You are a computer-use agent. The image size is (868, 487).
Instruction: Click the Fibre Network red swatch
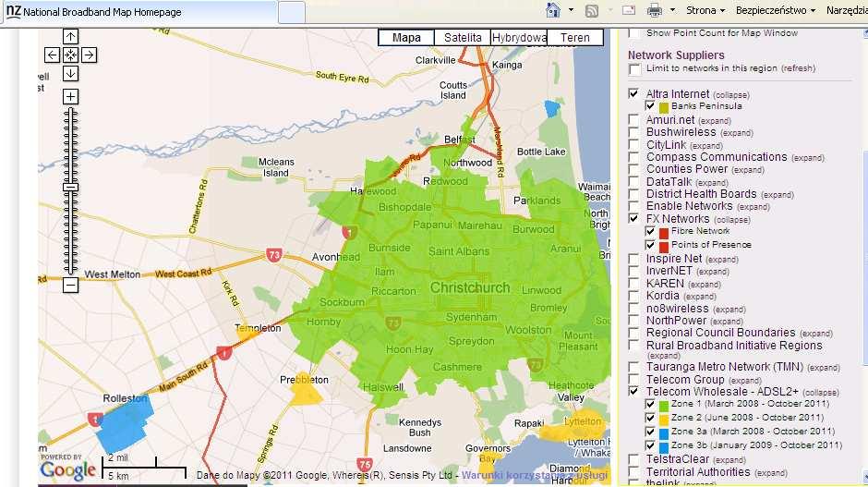664,233
